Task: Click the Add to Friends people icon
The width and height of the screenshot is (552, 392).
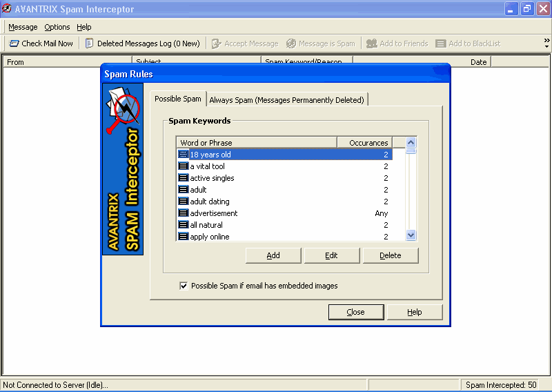Action: coord(372,43)
